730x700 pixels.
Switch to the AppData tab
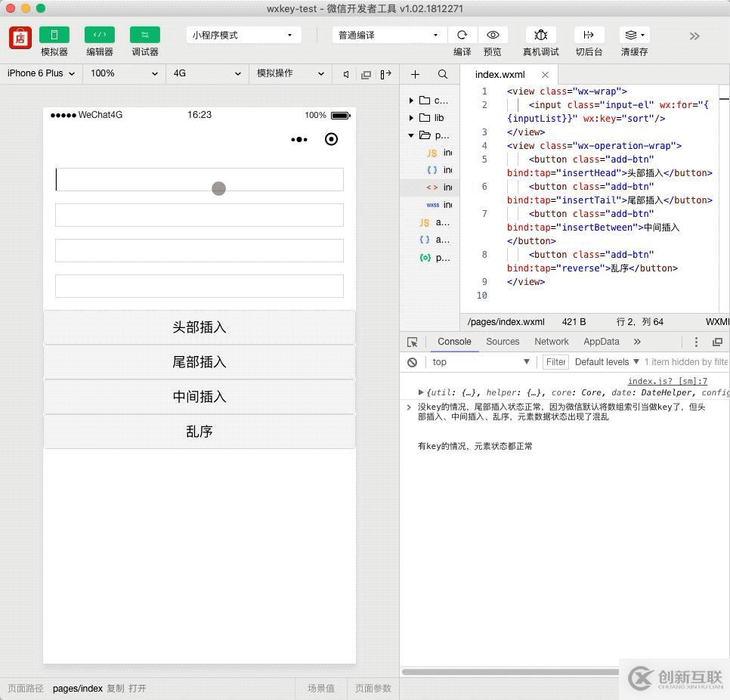click(601, 342)
